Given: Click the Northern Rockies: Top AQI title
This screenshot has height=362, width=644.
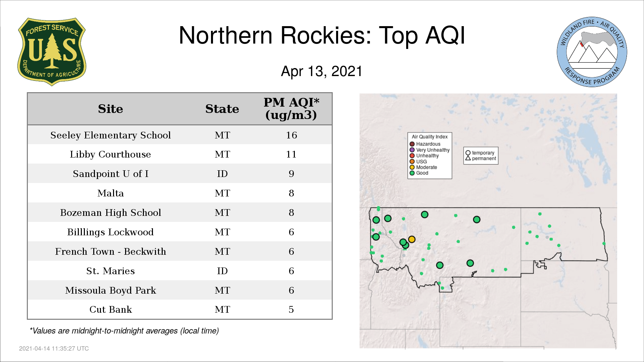Looking at the screenshot, I should click(x=322, y=36).
